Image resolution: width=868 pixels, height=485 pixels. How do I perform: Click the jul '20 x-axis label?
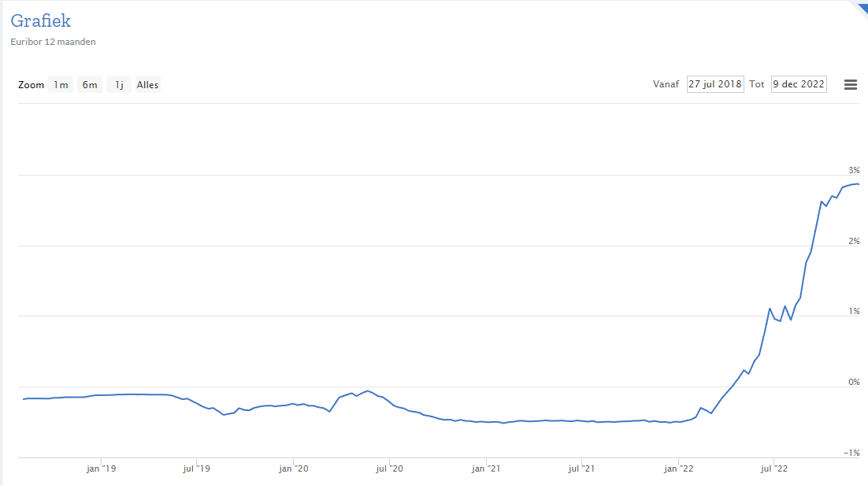point(390,469)
